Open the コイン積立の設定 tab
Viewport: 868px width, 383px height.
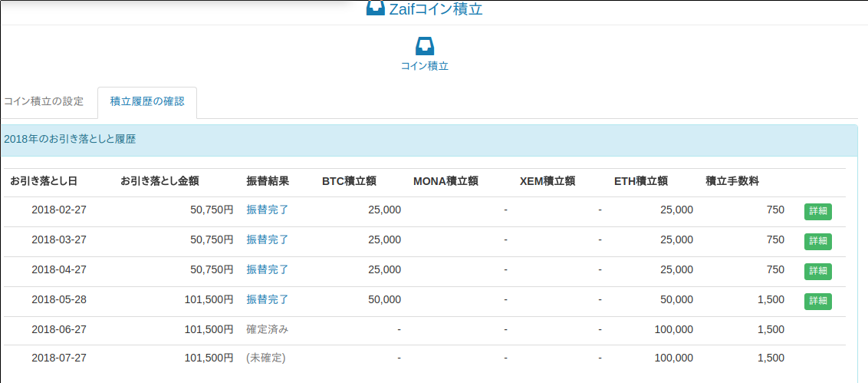[44, 102]
